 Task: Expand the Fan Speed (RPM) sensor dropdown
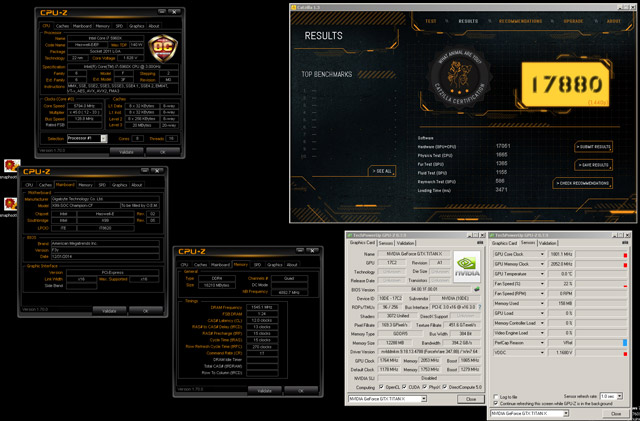(542, 294)
